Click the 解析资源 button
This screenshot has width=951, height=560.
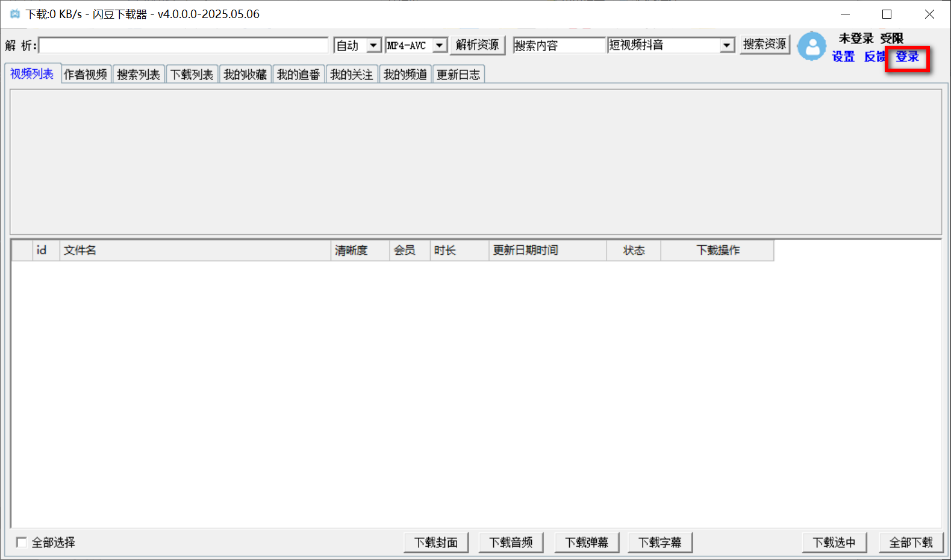478,45
